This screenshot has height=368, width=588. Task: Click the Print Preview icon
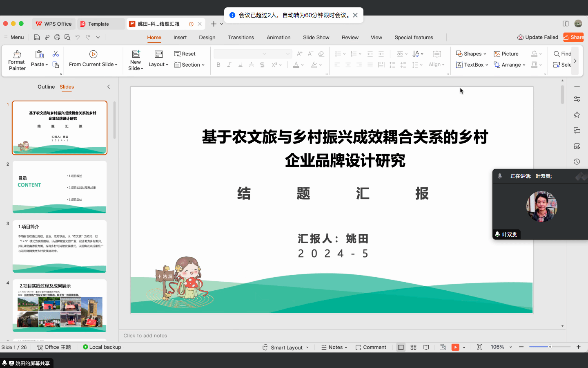(67, 37)
